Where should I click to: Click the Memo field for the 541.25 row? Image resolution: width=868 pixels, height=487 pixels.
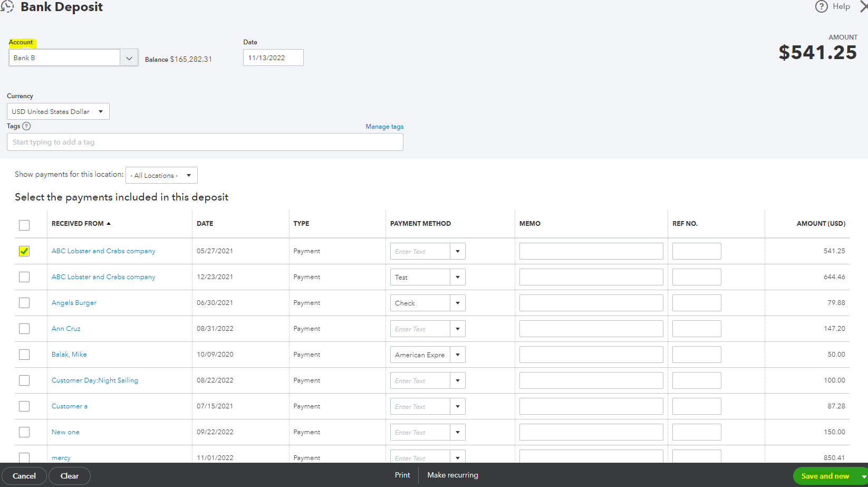[x=591, y=251]
